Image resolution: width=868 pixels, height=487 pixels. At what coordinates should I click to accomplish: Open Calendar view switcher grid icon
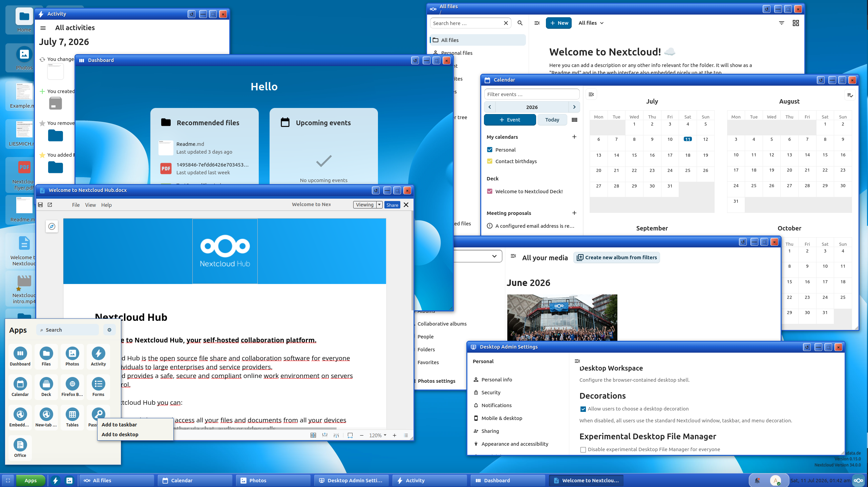574,120
